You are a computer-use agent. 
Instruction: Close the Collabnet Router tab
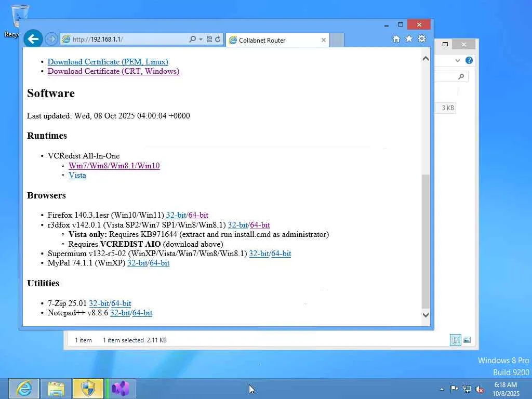(323, 40)
